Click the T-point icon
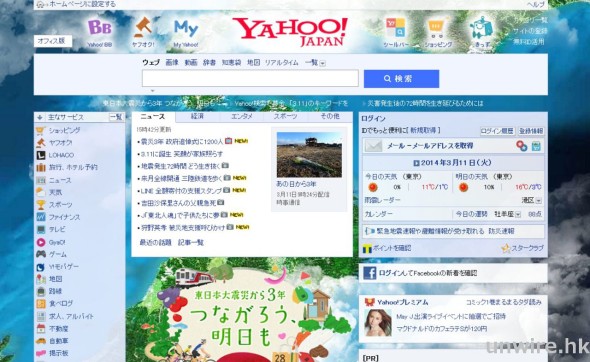 pyautogui.click(x=367, y=249)
